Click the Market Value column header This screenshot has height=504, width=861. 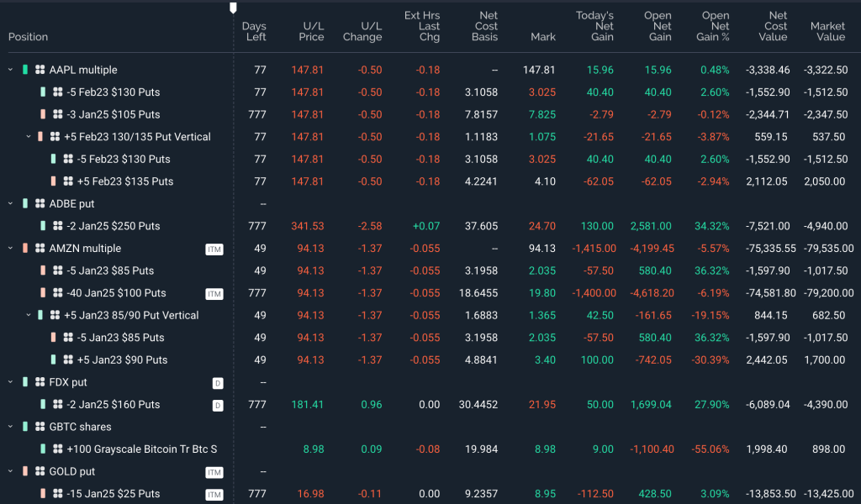(x=827, y=31)
